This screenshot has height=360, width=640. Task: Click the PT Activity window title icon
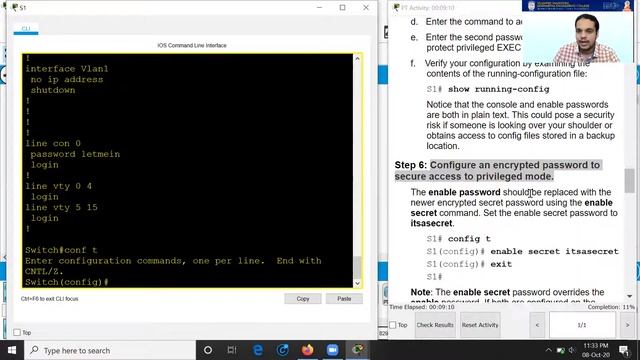[396, 7]
